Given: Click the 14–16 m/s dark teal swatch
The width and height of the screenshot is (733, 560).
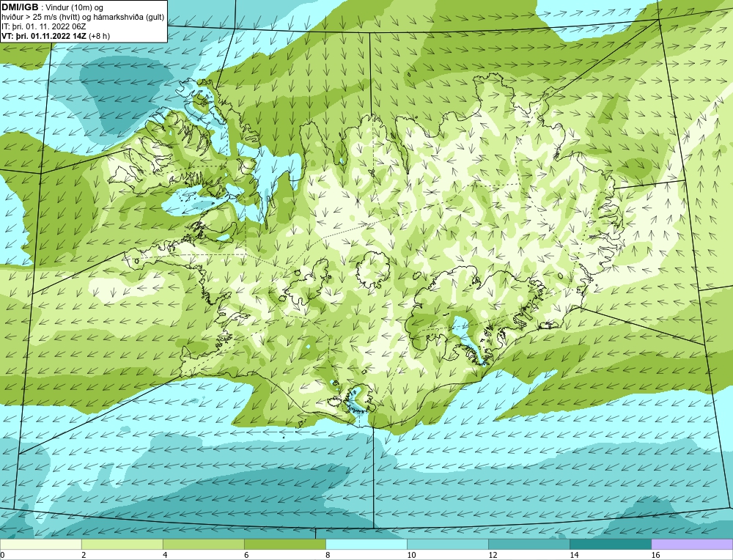Looking at the screenshot, I should 610,544.
